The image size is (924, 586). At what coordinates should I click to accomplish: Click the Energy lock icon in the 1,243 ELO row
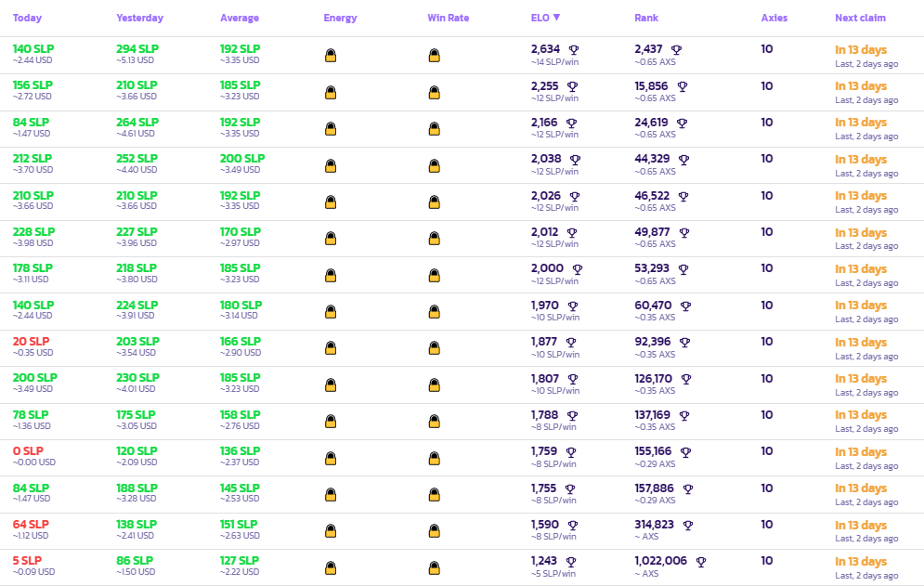coord(331,567)
